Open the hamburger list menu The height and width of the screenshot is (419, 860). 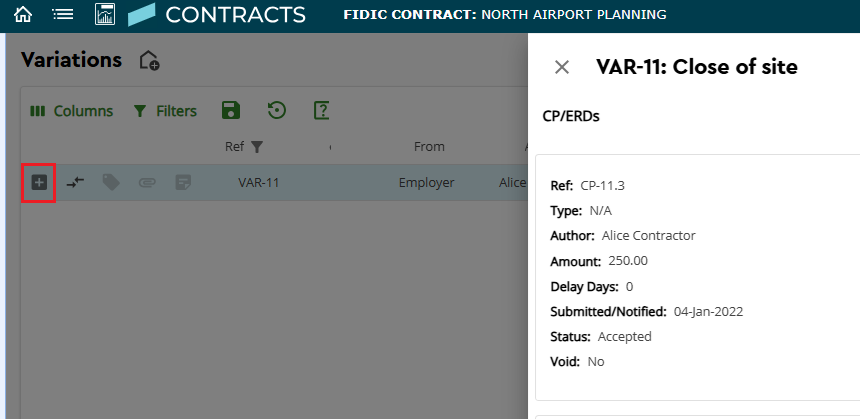click(63, 15)
